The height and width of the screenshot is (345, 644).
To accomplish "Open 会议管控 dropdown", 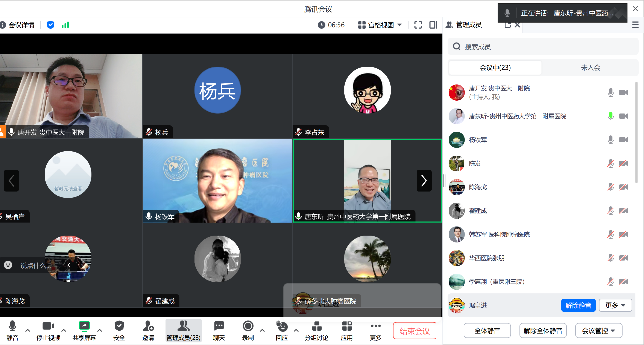I will pos(598,331).
